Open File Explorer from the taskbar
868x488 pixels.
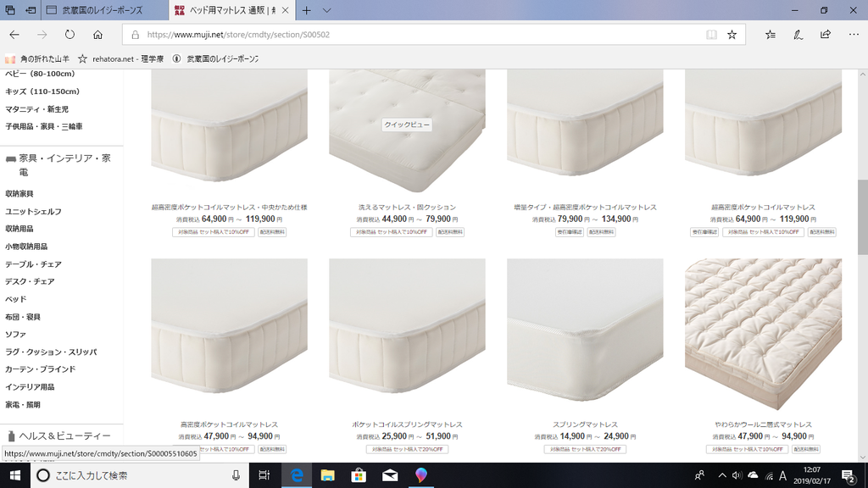coord(328,475)
